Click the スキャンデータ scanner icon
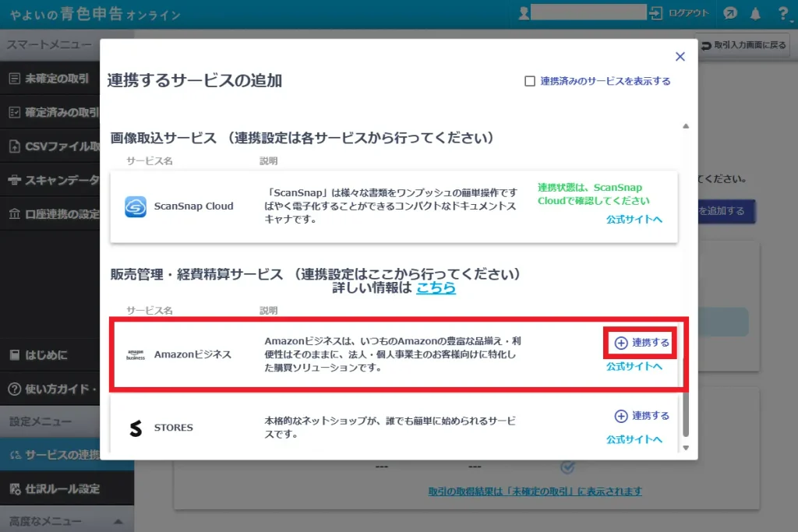The image size is (798, 532). point(15,180)
